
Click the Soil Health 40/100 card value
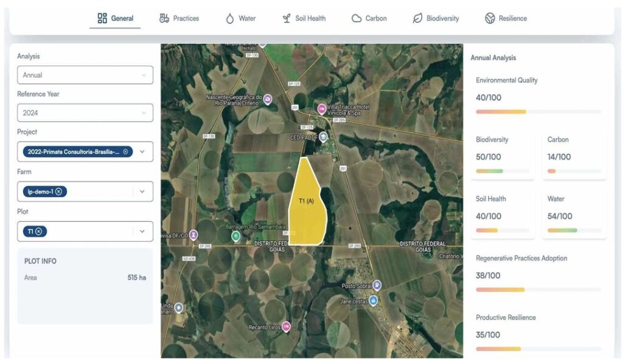tap(489, 216)
